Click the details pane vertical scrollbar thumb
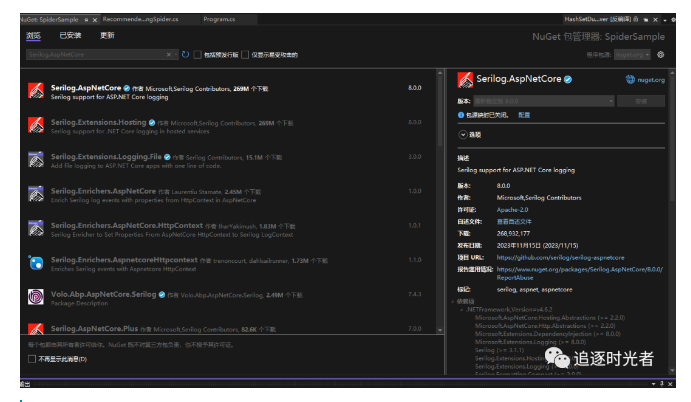 coord(672,138)
